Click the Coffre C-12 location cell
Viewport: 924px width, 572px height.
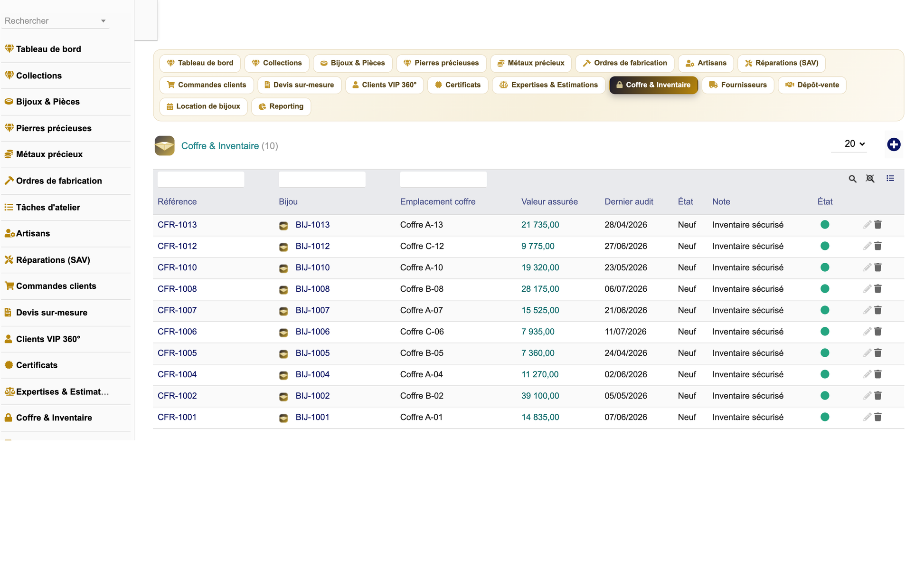tap(422, 246)
